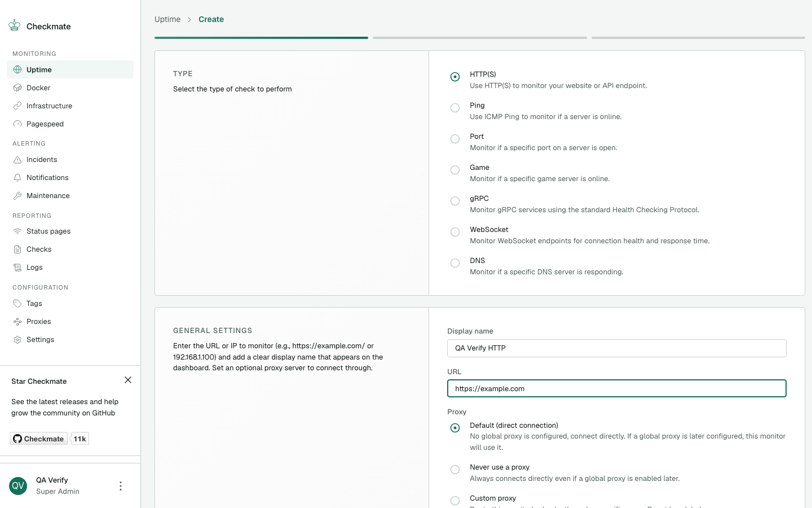
Task: Focus the URL input field
Action: [617, 388]
